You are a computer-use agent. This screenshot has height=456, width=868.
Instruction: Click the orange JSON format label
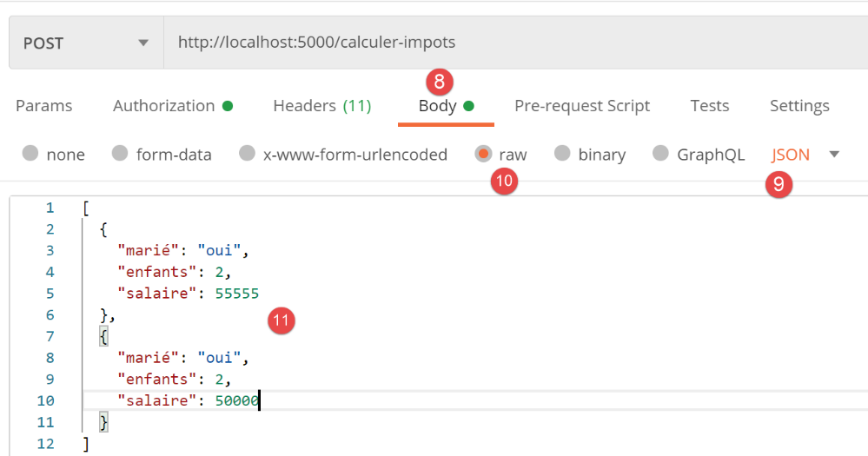790,155
